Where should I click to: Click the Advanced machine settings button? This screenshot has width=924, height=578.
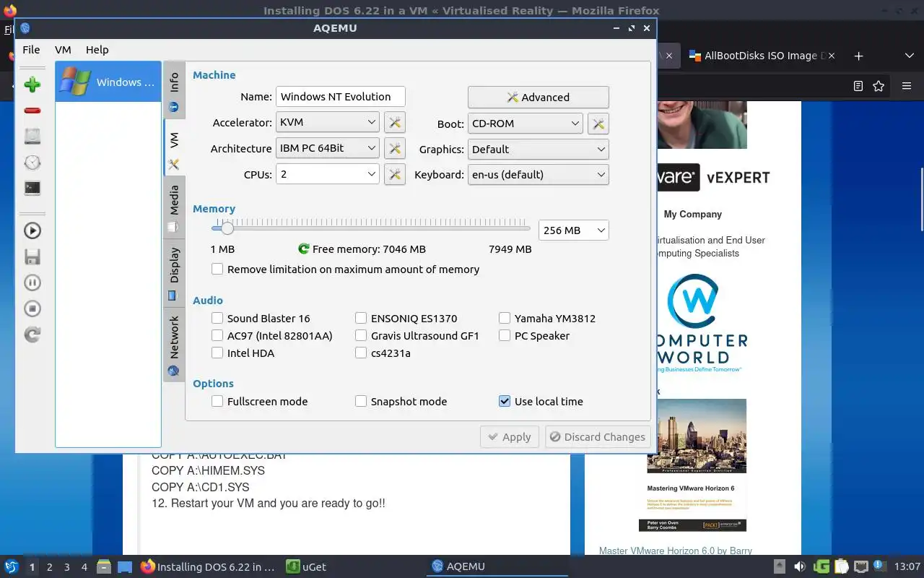pyautogui.click(x=539, y=98)
